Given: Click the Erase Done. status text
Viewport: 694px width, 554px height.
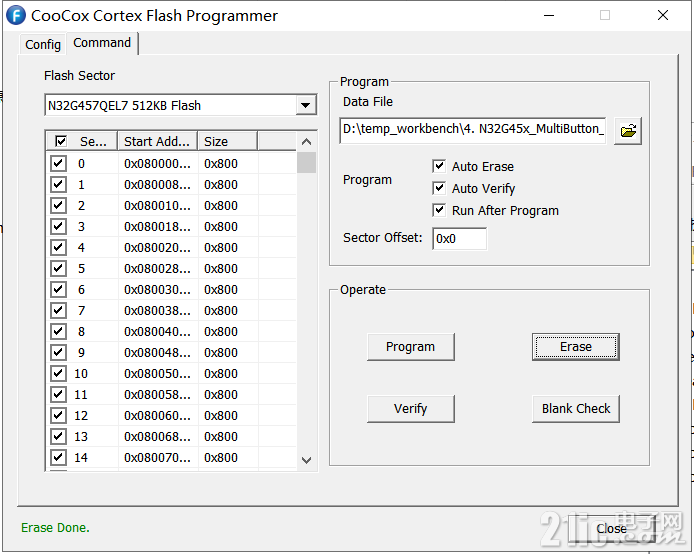Looking at the screenshot, I should (55, 527).
